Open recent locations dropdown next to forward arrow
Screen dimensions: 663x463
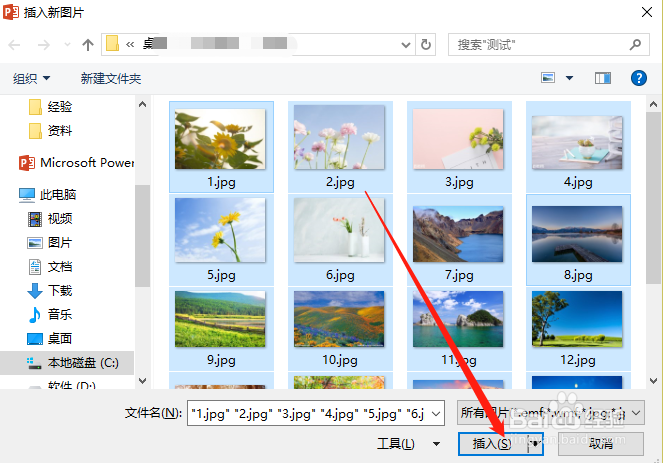point(67,44)
